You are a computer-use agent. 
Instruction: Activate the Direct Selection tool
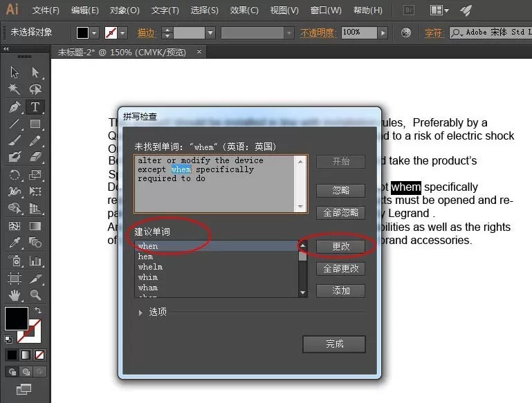[35, 72]
